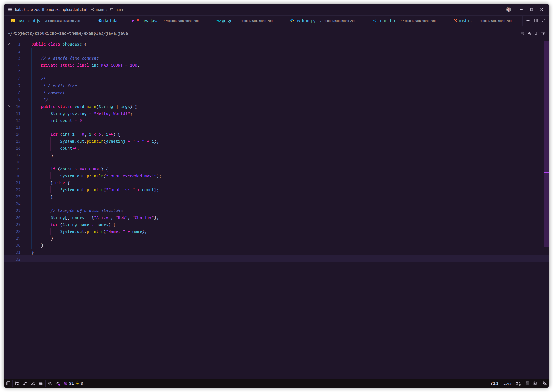The width and height of the screenshot is (553, 392).
Task: Toggle the left dock panel icon
Action: (8, 384)
